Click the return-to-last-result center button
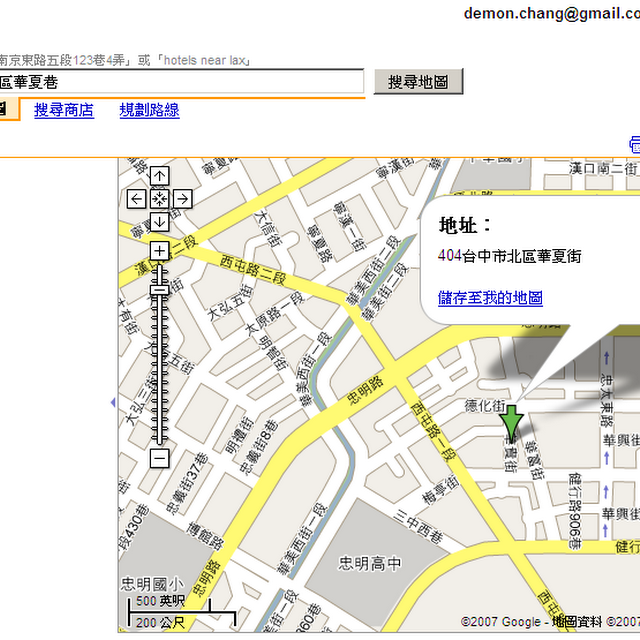640x640 pixels. click(159, 199)
